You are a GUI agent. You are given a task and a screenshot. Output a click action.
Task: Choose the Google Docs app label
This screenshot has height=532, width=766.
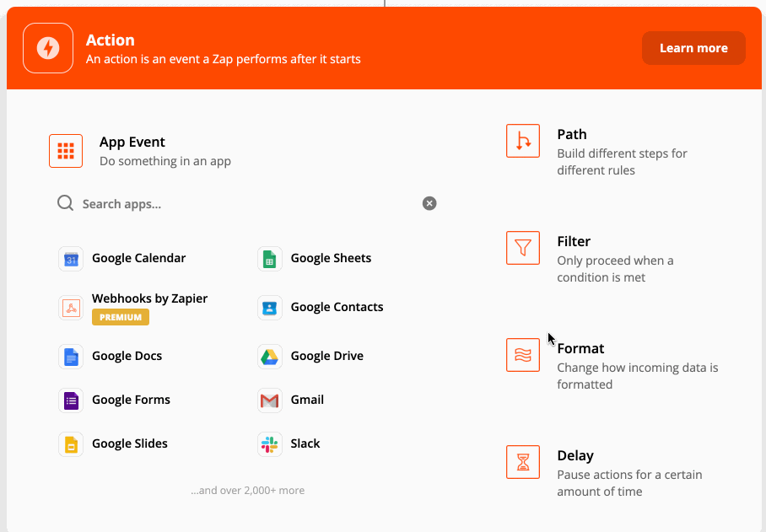pos(127,356)
